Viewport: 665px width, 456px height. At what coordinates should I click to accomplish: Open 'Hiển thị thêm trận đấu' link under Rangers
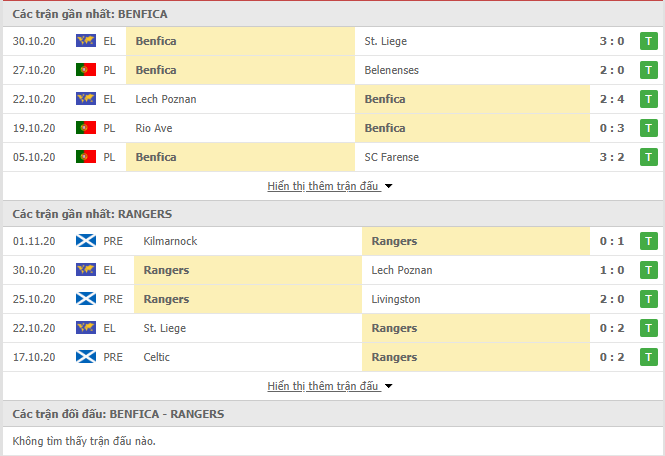323,386
